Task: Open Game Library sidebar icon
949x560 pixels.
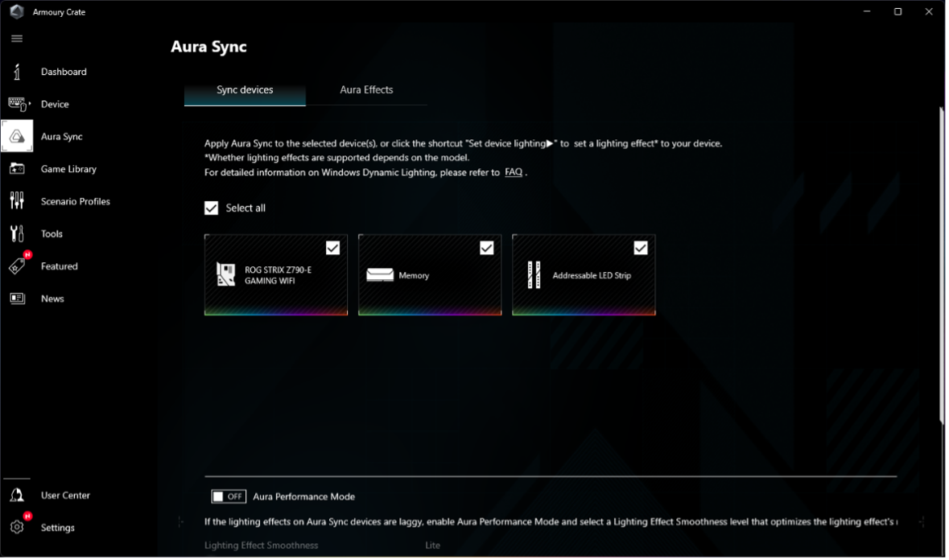Action: tap(17, 169)
